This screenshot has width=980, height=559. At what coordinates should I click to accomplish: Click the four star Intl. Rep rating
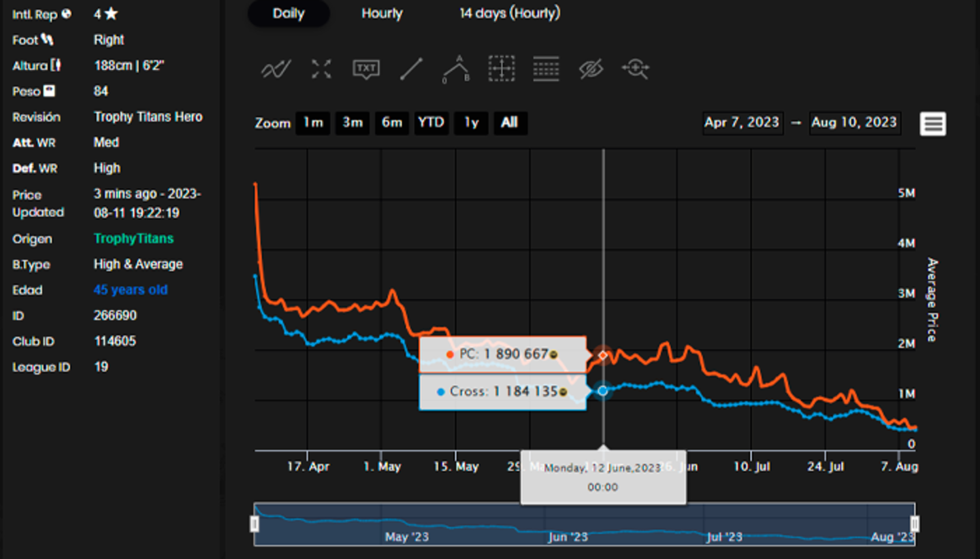click(x=105, y=14)
